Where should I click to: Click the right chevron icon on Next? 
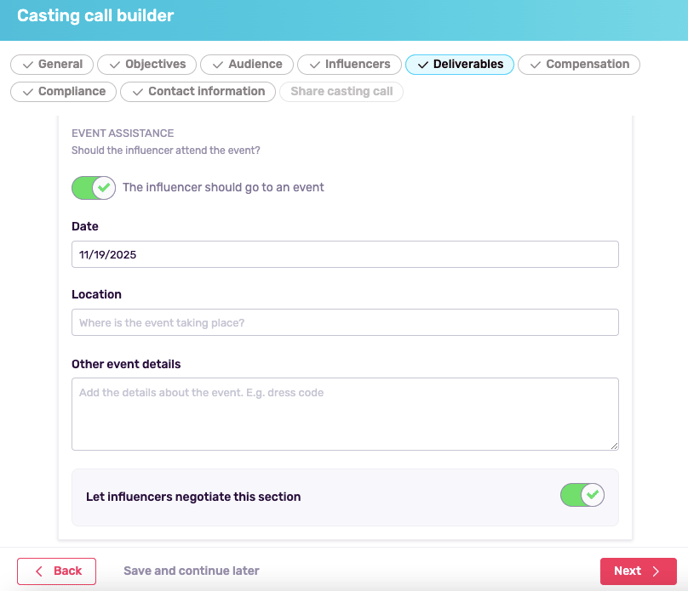point(656,571)
